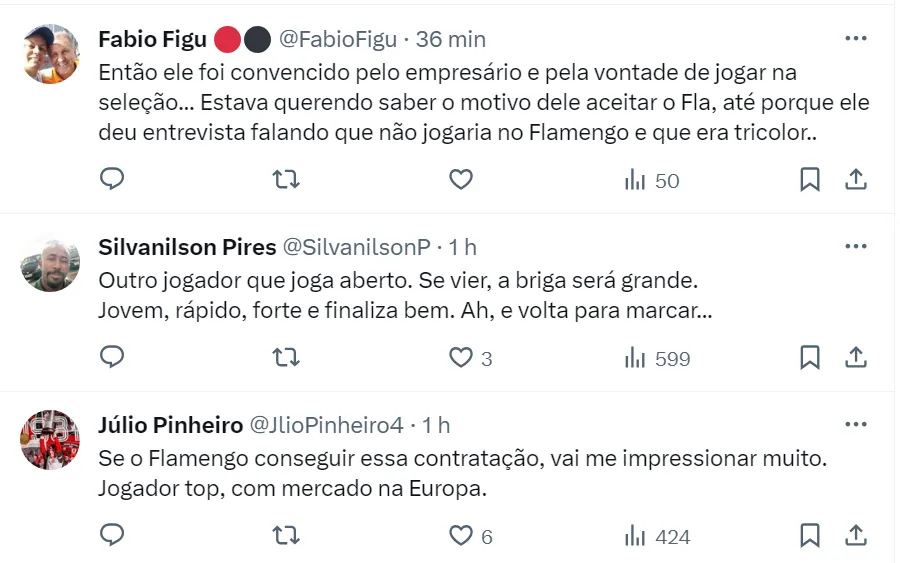Click Júlio Pinheiro's profile avatar
Screen dimensions: 900x563
[x=50, y=440]
